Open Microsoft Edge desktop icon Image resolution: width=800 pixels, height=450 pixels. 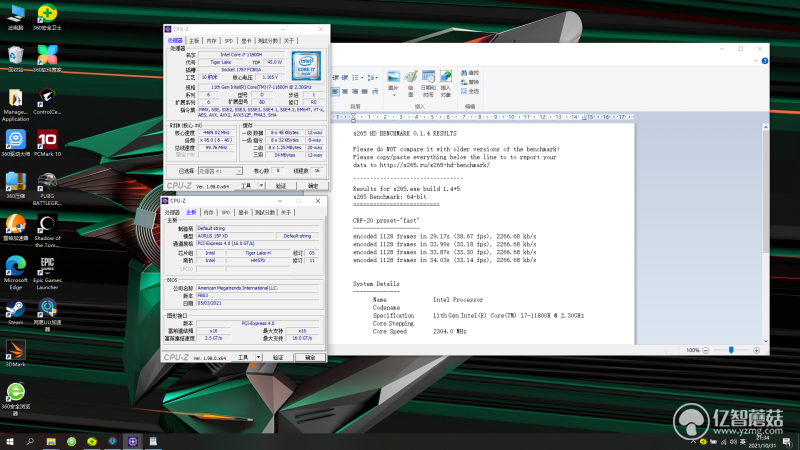point(15,273)
